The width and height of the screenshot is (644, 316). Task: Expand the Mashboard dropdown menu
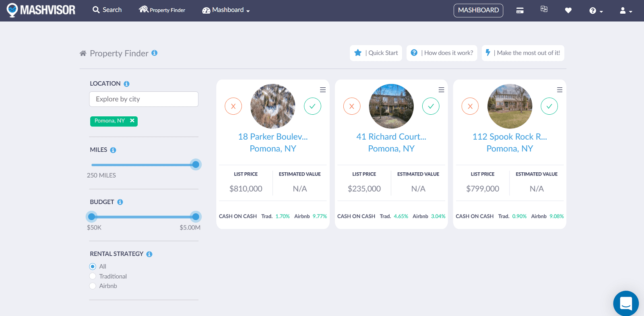point(226,10)
